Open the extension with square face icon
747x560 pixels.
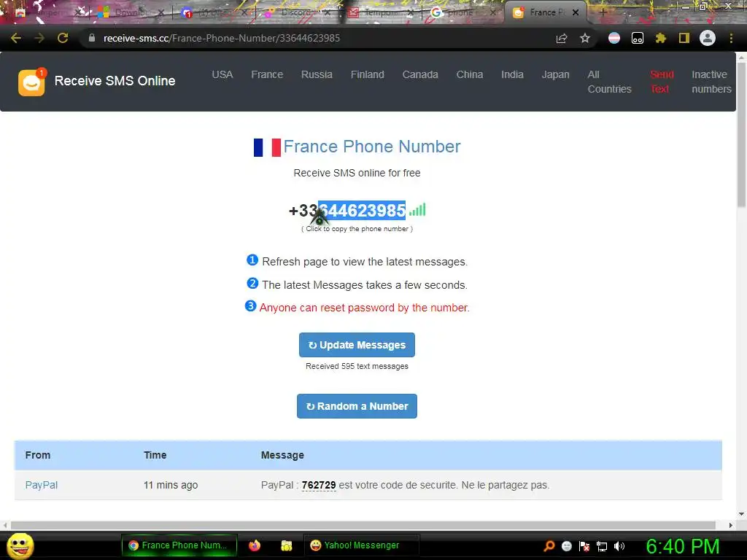[638, 38]
